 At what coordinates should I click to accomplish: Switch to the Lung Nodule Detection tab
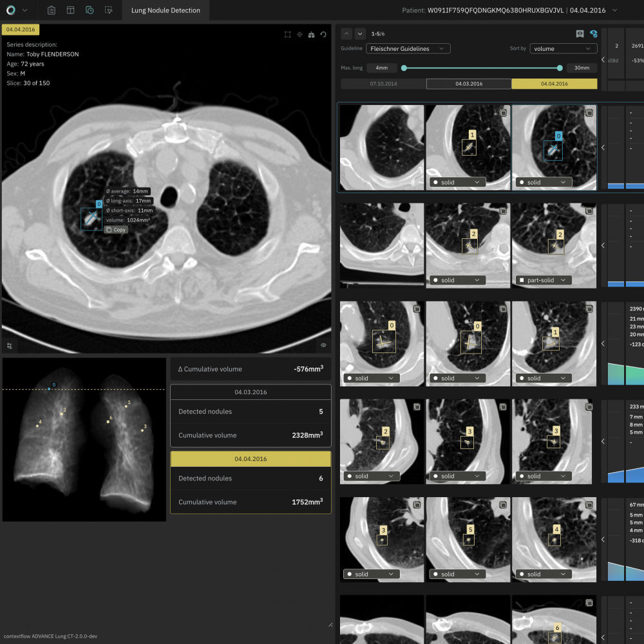[x=166, y=10]
